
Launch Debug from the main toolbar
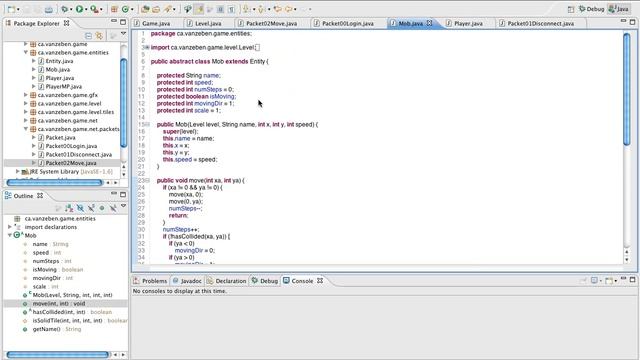coord(65,9)
